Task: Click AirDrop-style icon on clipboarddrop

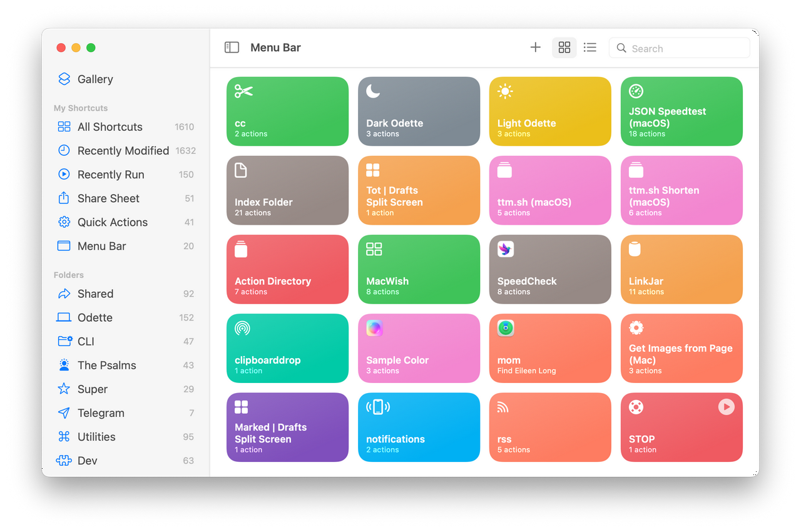Action: (242, 328)
